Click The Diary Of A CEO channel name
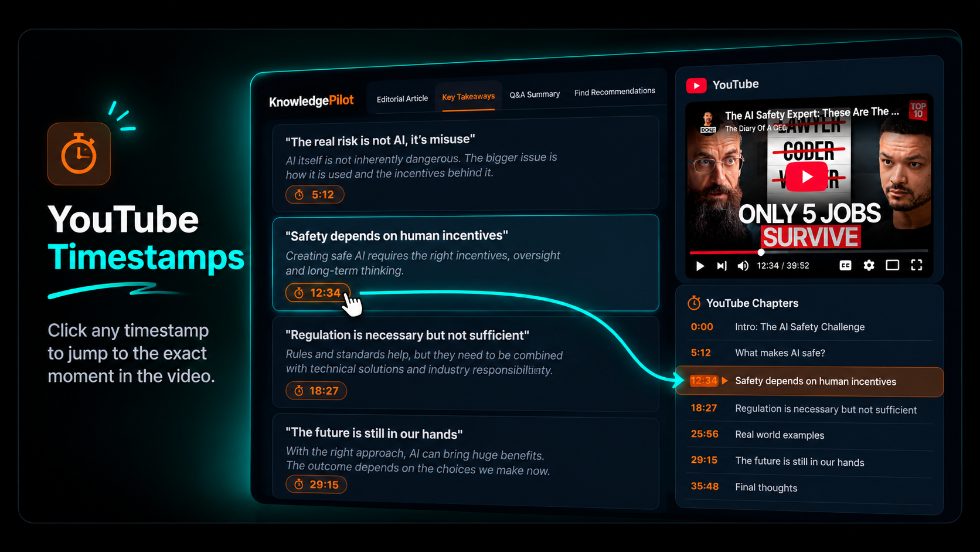 pyautogui.click(x=756, y=128)
